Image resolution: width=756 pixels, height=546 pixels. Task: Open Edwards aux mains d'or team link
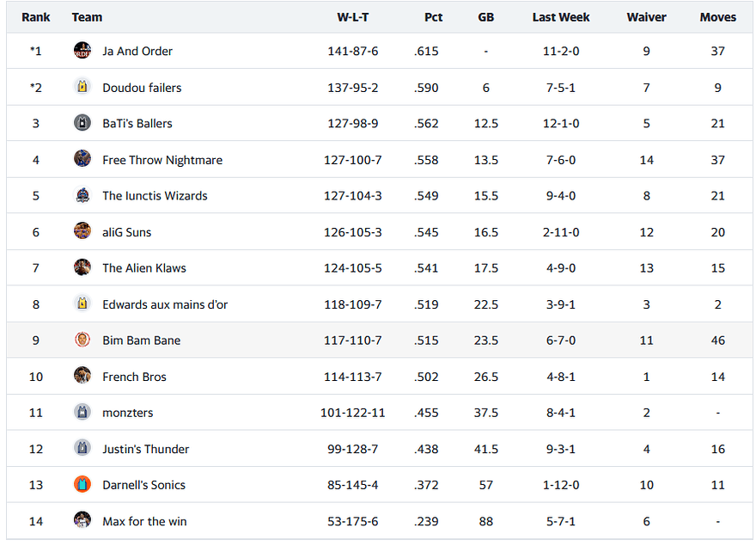click(165, 304)
